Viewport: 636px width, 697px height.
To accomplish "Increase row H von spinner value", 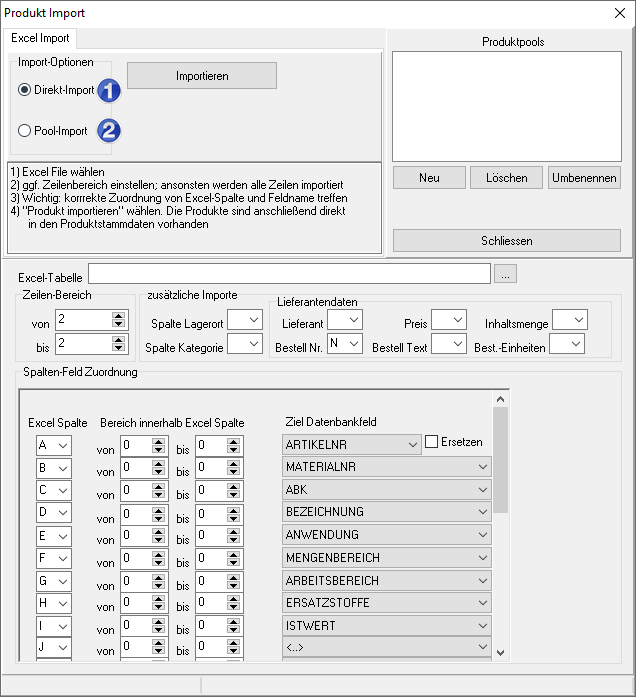I will pos(158,600).
